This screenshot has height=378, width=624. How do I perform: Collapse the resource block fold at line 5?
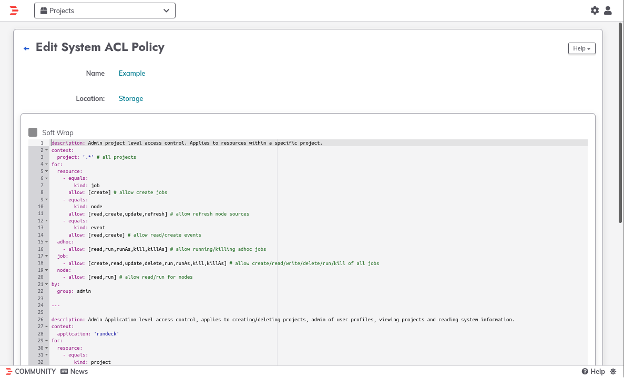pyautogui.click(x=47, y=171)
